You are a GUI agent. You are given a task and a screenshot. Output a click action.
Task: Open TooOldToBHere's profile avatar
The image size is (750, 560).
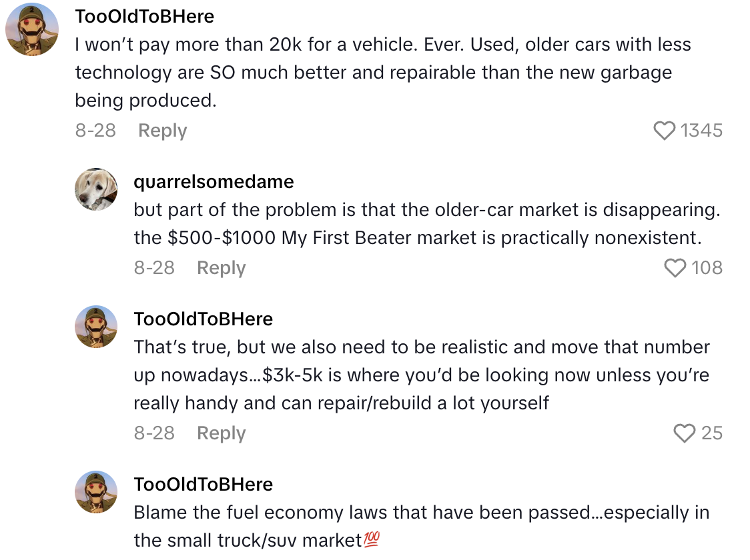31,29
